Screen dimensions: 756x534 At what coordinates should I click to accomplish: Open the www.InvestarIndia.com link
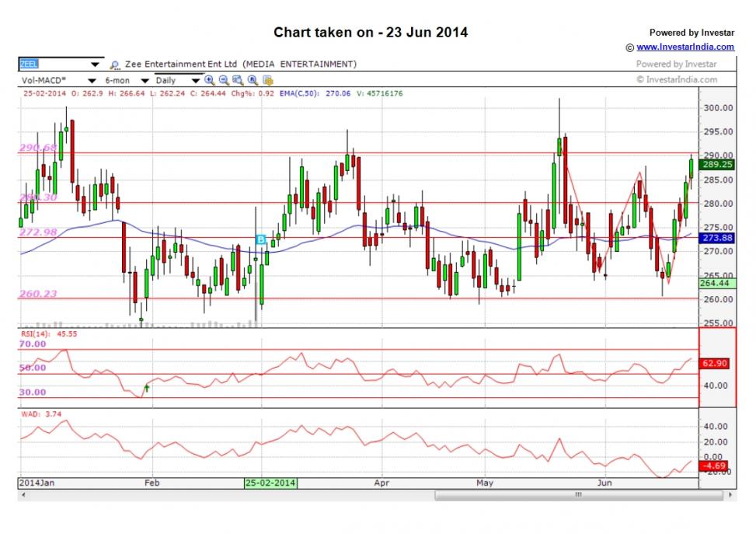[685, 47]
